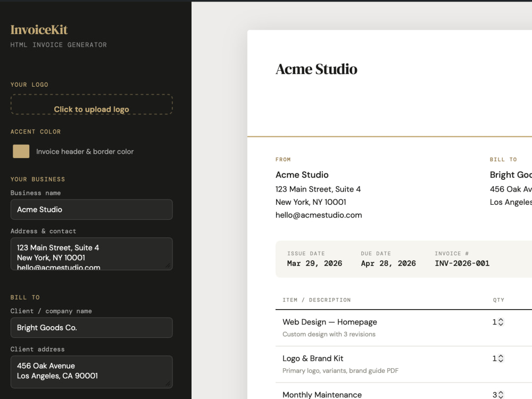
Task: Open the accent color swatch picker
Action: pyautogui.click(x=21, y=151)
